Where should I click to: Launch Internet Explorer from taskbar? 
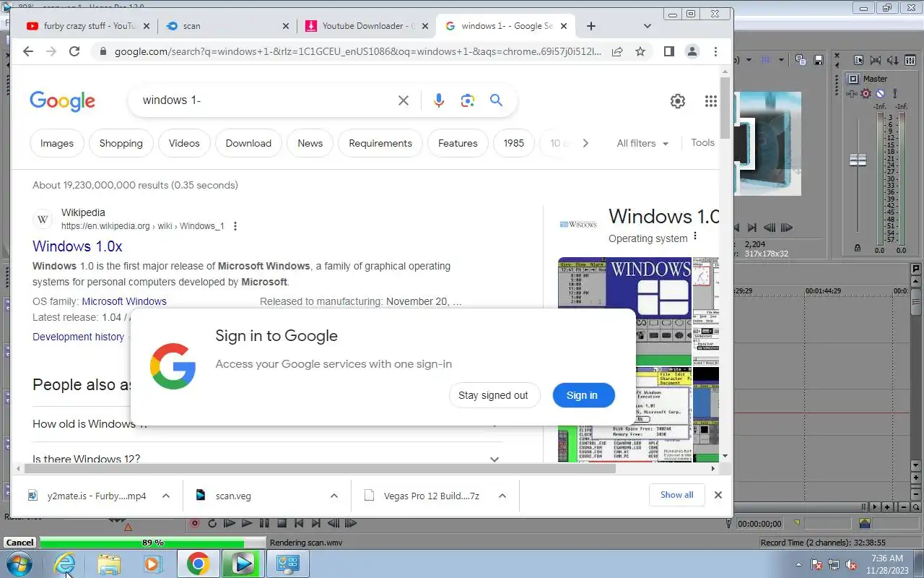tap(65, 564)
